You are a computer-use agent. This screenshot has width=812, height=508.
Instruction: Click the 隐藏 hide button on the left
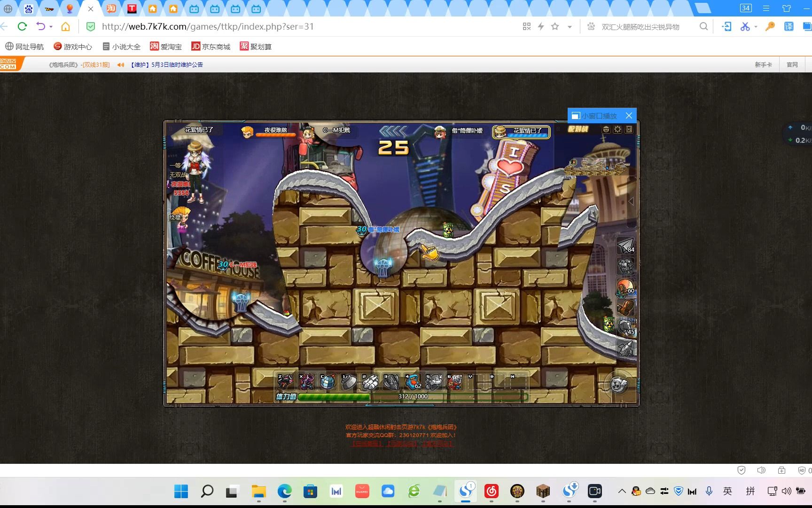pos(175,217)
